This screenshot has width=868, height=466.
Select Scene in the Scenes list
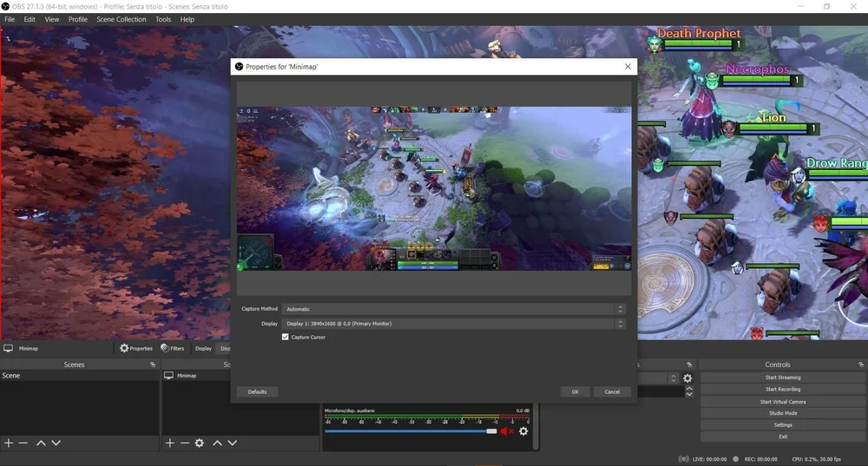click(x=80, y=376)
